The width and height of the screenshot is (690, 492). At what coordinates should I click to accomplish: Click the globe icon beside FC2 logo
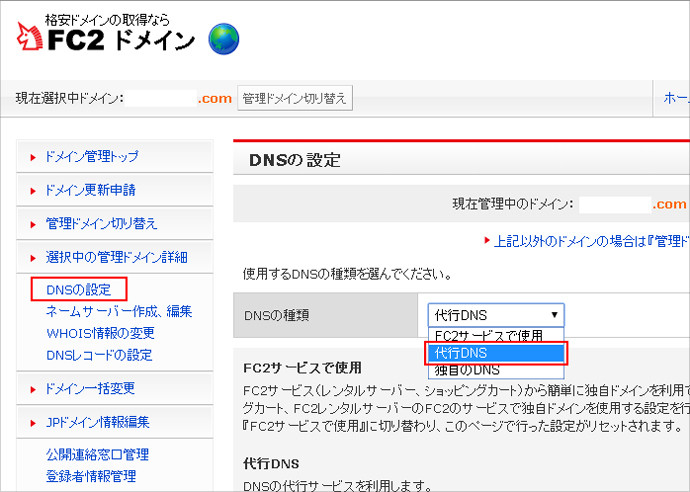[224, 39]
